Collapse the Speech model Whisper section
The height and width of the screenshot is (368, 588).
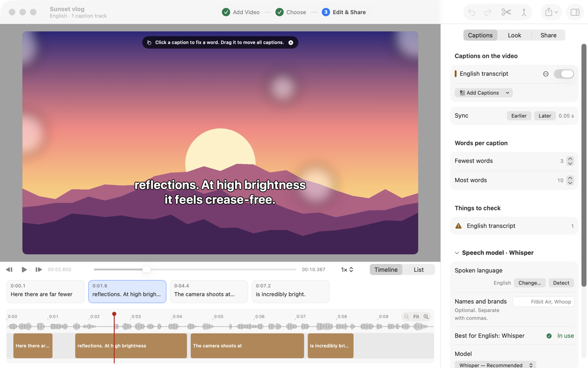point(457,253)
